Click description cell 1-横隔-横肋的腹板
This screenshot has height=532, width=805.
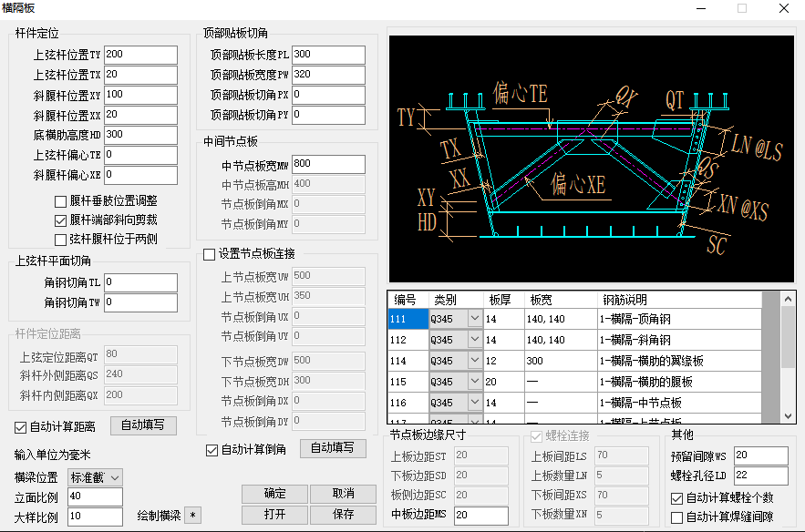tap(679, 382)
